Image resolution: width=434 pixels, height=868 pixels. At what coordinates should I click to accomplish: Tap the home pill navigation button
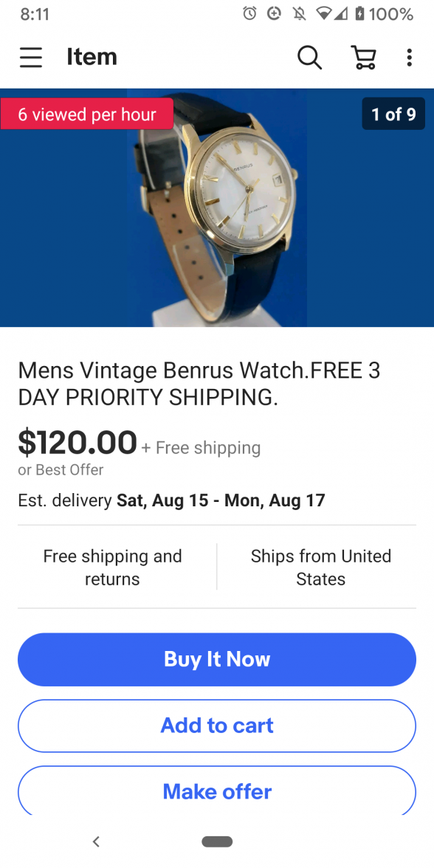pyautogui.click(x=217, y=841)
